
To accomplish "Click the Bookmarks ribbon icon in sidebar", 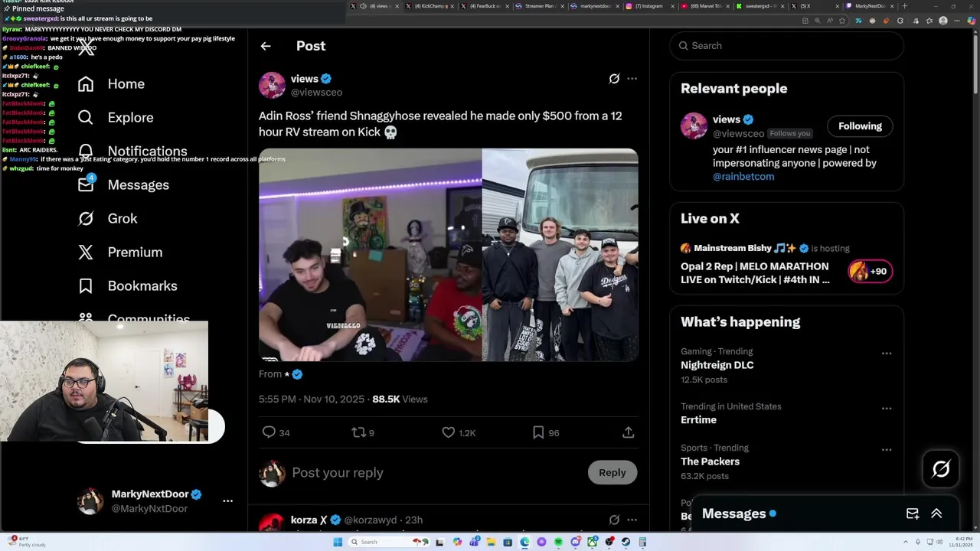I will [86, 286].
